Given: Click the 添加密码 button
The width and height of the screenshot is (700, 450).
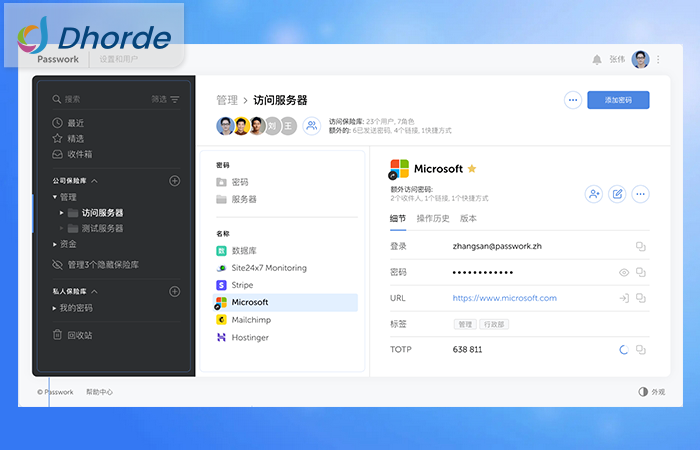Looking at the screenshot, I should pyautogui.click(x=618, y=100).
